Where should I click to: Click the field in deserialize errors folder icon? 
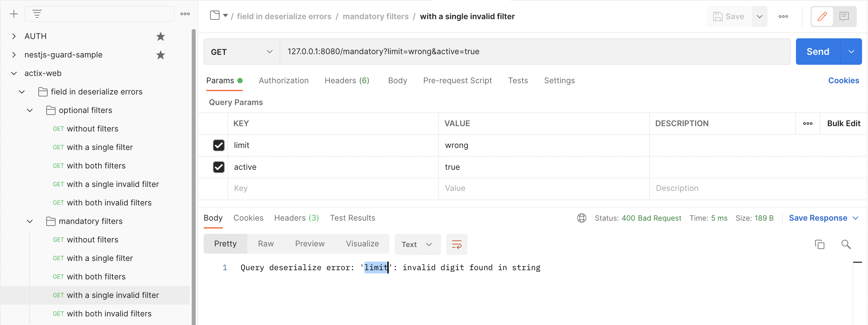43,92
